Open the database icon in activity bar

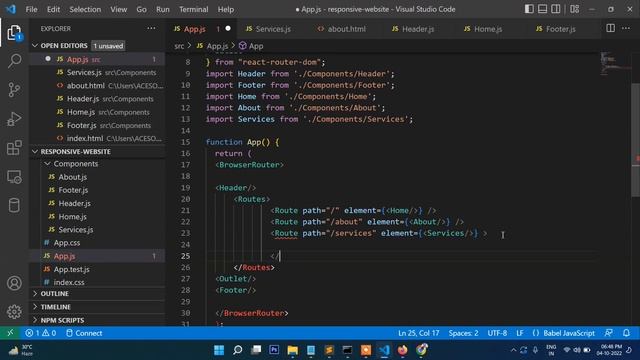(14, 205)
